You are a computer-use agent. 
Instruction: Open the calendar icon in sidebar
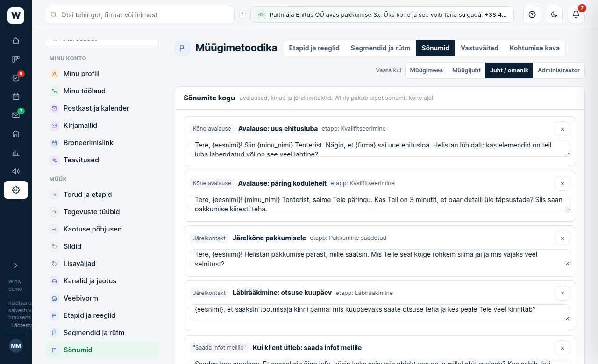coord(16,97)
